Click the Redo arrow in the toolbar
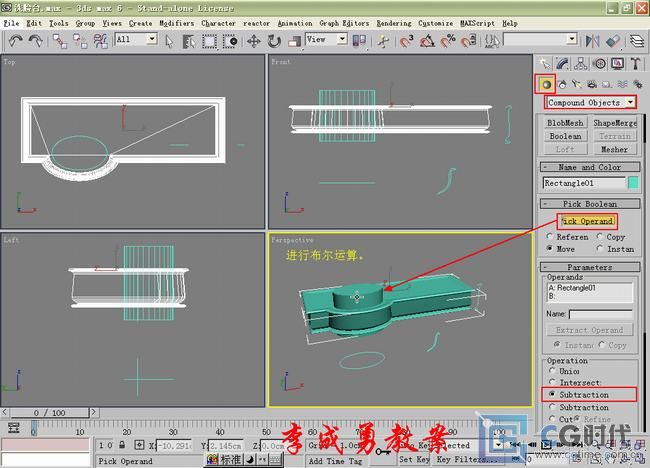650x468 pixels. tap(36, 41)
